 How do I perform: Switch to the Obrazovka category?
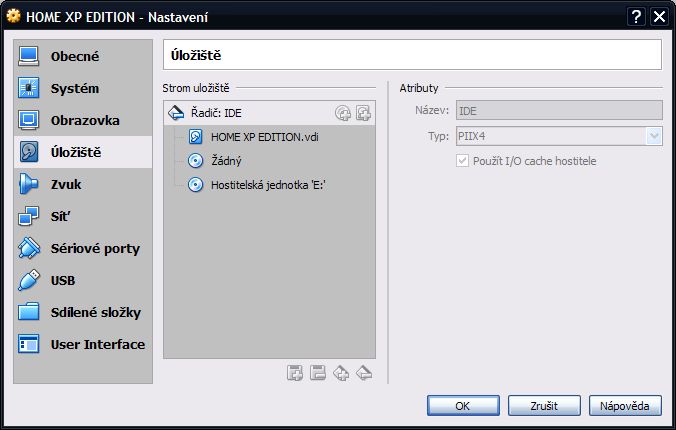click(x=83, y=120)
